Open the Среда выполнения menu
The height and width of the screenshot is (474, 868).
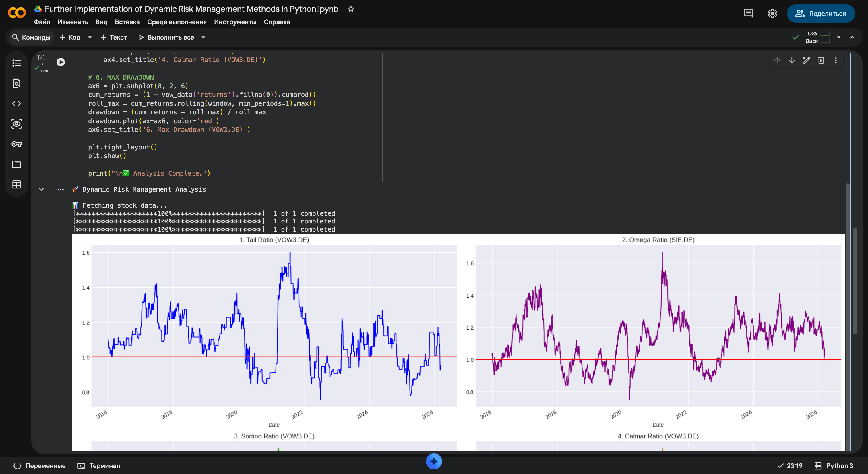pyautogui.click(x=177, y=22)
